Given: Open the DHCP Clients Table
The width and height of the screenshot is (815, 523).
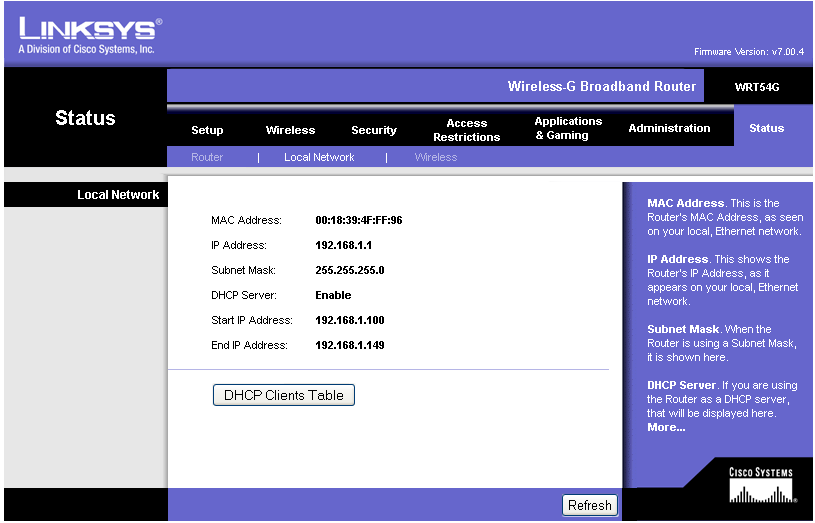Looking at the screenshot, I should point(284,395).
